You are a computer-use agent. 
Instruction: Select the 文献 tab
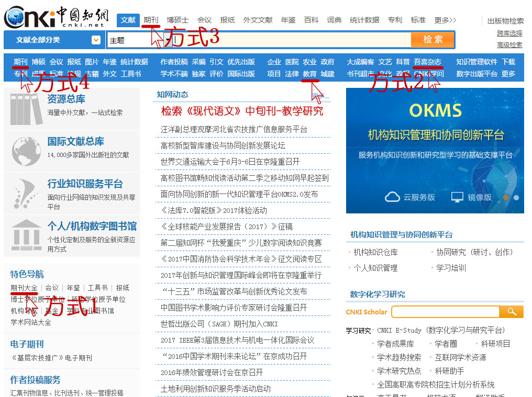pos(128,20)
